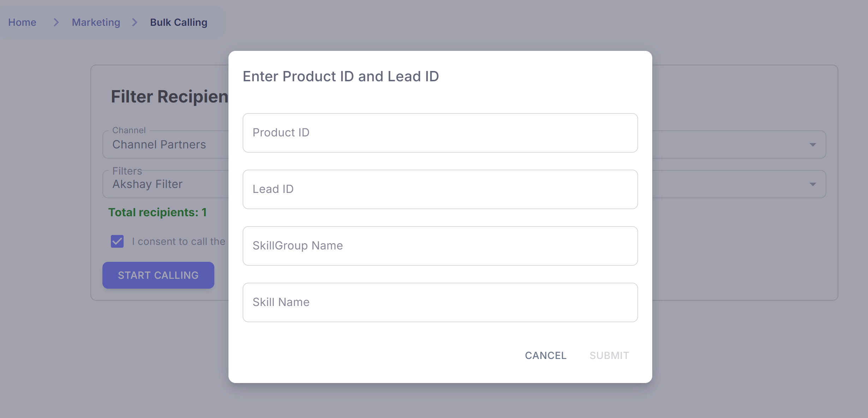Image resolution: width=868 pixels, height=418 pixels.
Task: Expand the Channel dropdown arrow
Action: point(813,145)
